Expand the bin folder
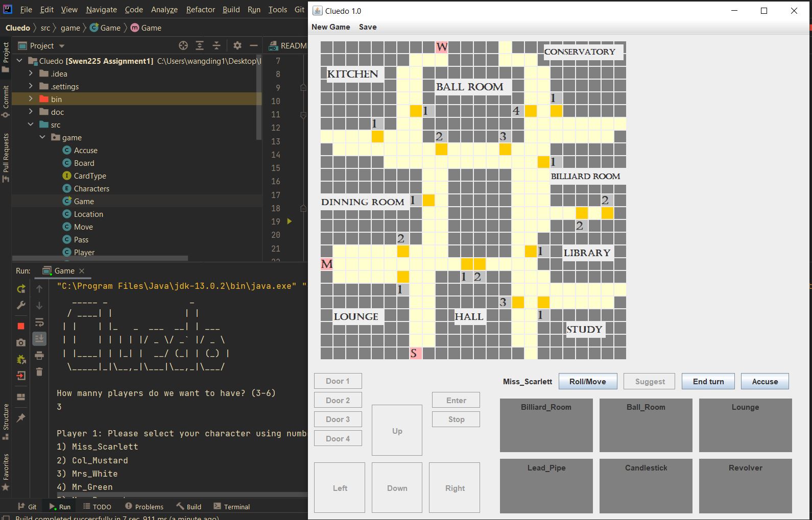Screen dimensions: 812x520 31,99
